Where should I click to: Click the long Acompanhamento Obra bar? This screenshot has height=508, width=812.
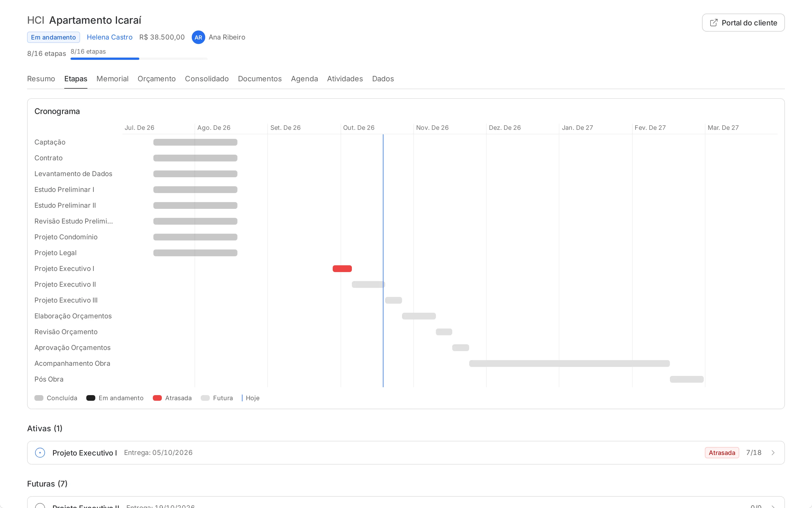(569, 363)
